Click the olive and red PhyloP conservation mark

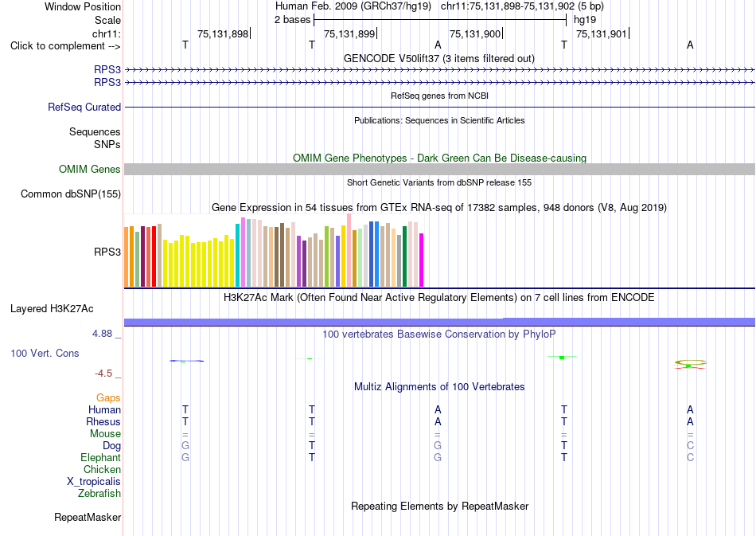(690, 364)
